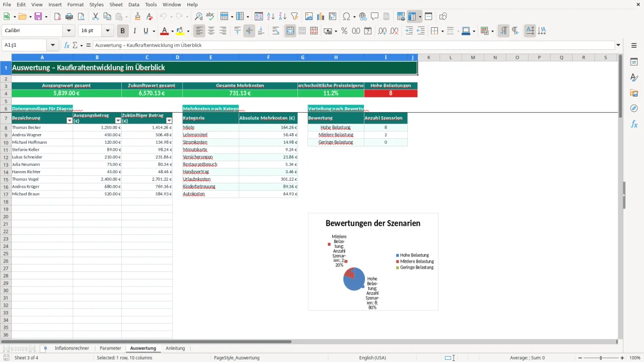Run the spelling check

(210, 17)
